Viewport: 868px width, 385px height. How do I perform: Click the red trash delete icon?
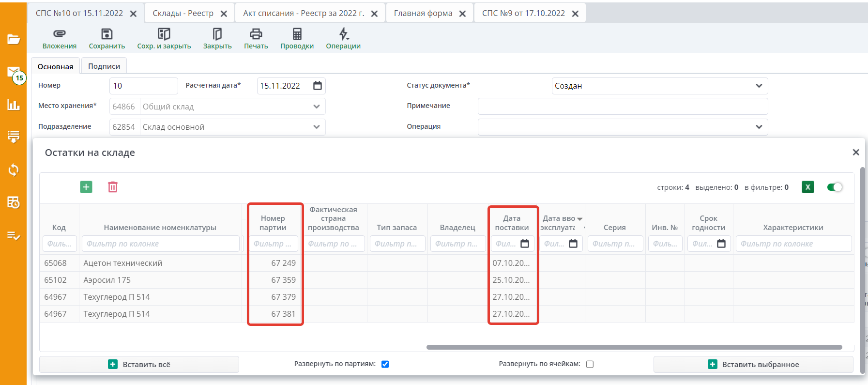pos(113,187)
